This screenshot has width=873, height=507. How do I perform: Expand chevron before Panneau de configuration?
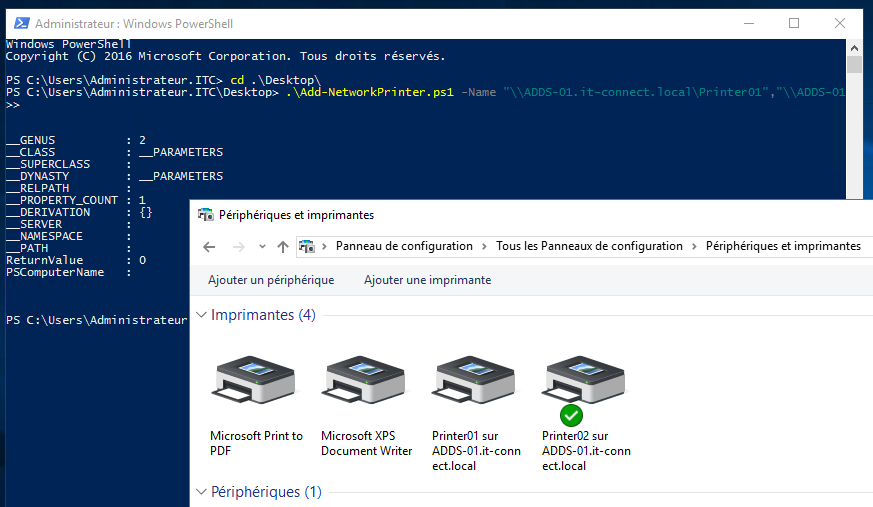pyautogui.click(x=325, y=247)
